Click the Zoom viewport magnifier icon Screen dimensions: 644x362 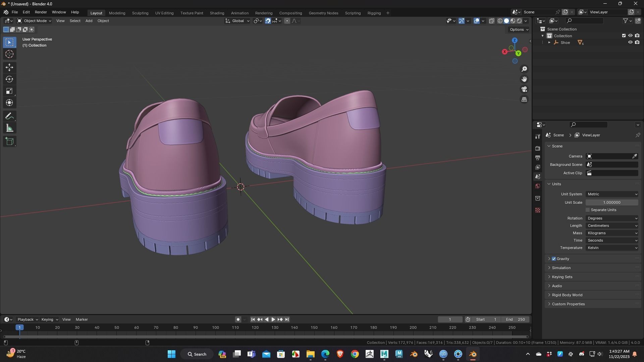[524, 69]
